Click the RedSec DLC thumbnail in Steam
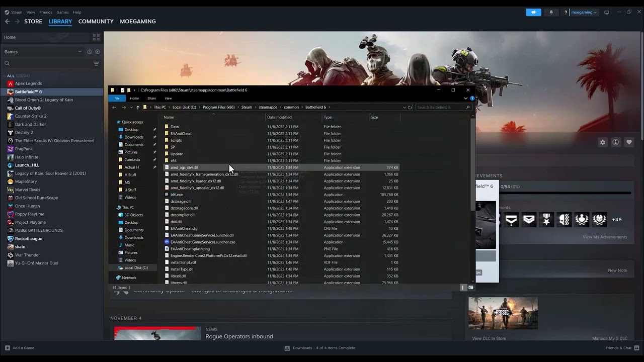 point(503,313)
